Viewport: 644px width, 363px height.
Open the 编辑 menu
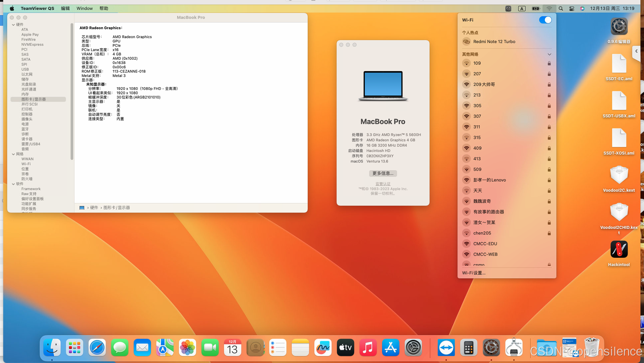pyautogui.click(x=65, y=8)
